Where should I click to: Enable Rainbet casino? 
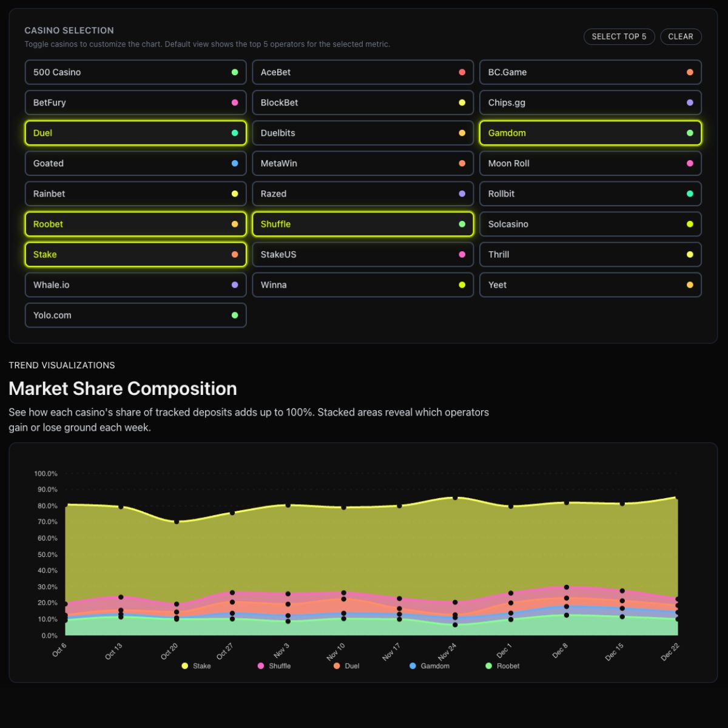[x=135, y=194]
